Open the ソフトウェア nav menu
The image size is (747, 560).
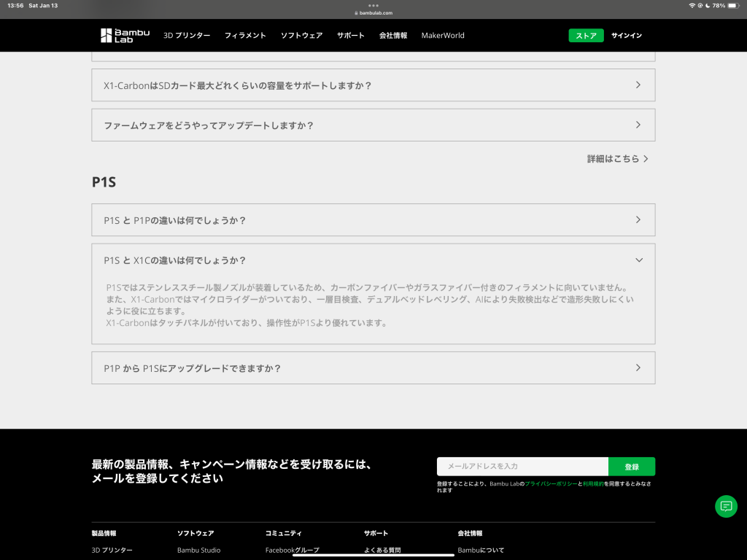coord(301,36)
